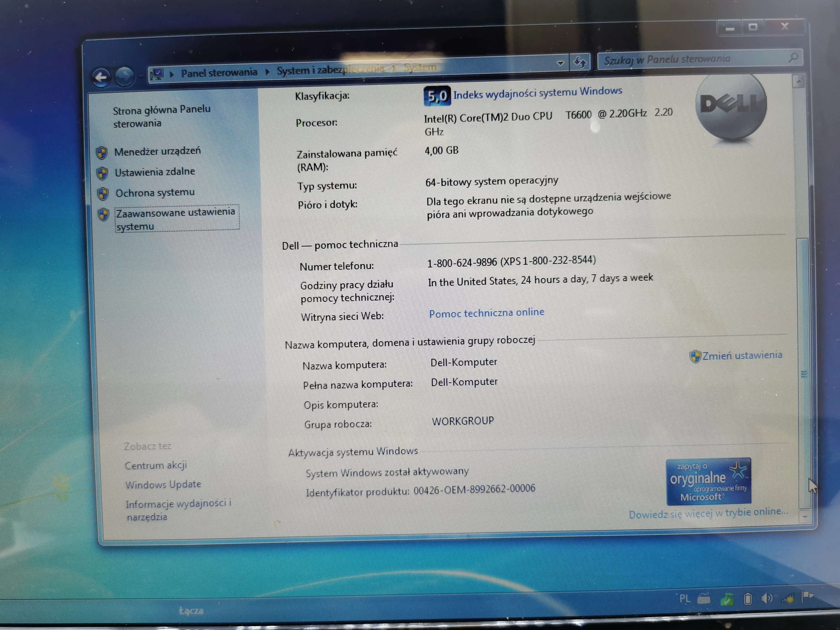
Task: Expand the arrow after Panel sterowania breadcrumb
Action: pos(267,72)
